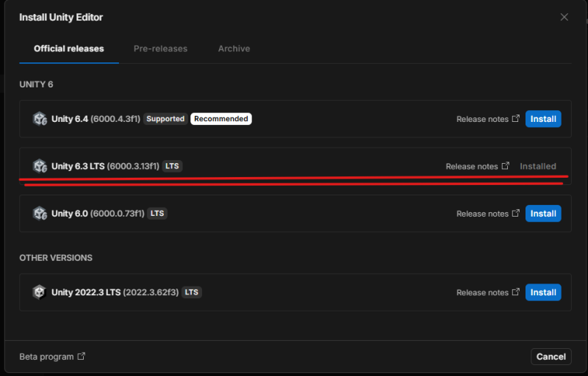588x376 pixels.
Task: Open Release notes for Unity 2022.3 LTS
Action: pos(482,292)
